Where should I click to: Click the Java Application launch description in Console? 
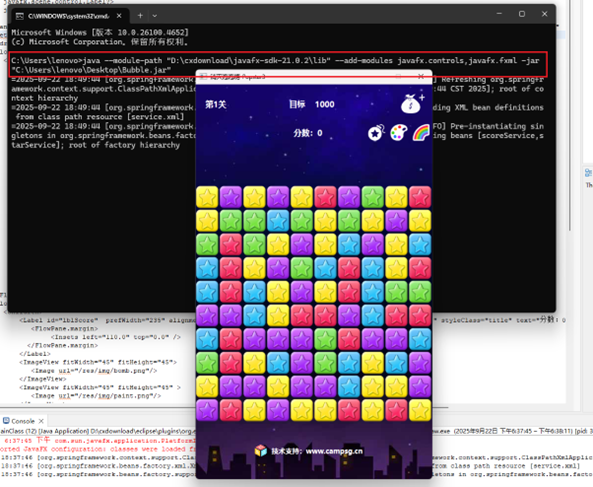[98, 431]
